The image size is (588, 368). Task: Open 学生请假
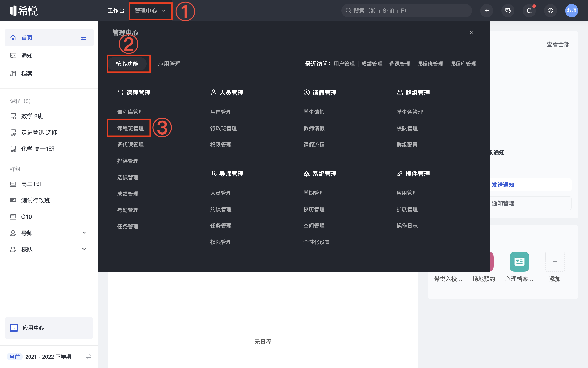pos(314,112)
